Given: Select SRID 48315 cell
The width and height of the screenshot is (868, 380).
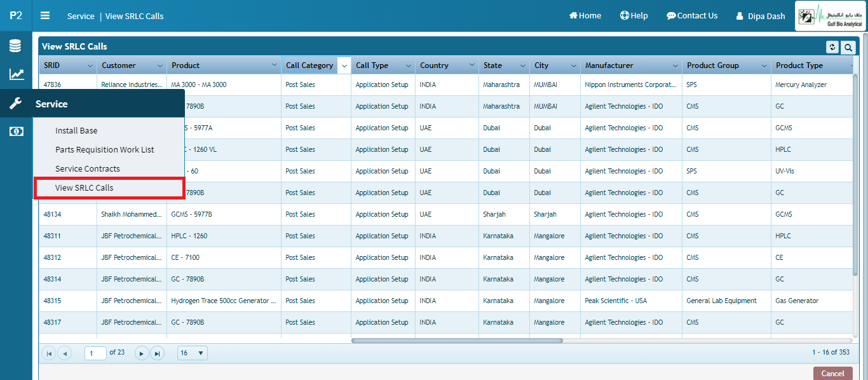Looking at the screenshot, I should coord(68,301).
